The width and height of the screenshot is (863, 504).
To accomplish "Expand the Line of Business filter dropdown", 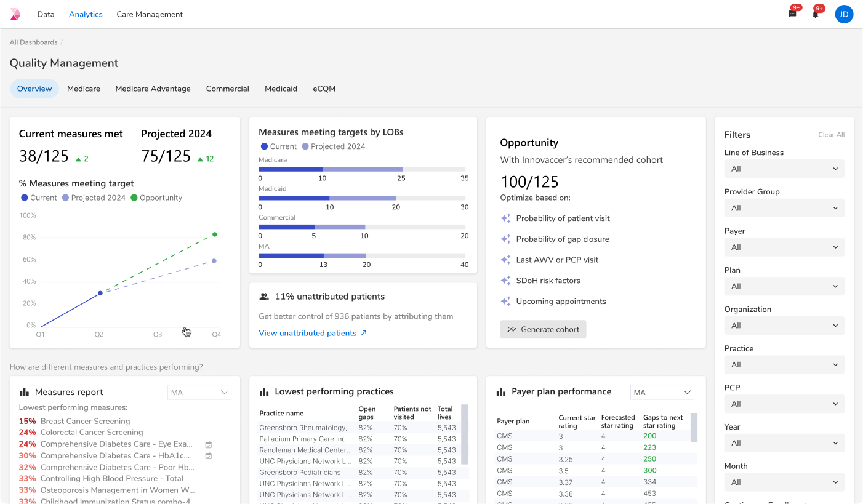I will click(x=784, y=169).
